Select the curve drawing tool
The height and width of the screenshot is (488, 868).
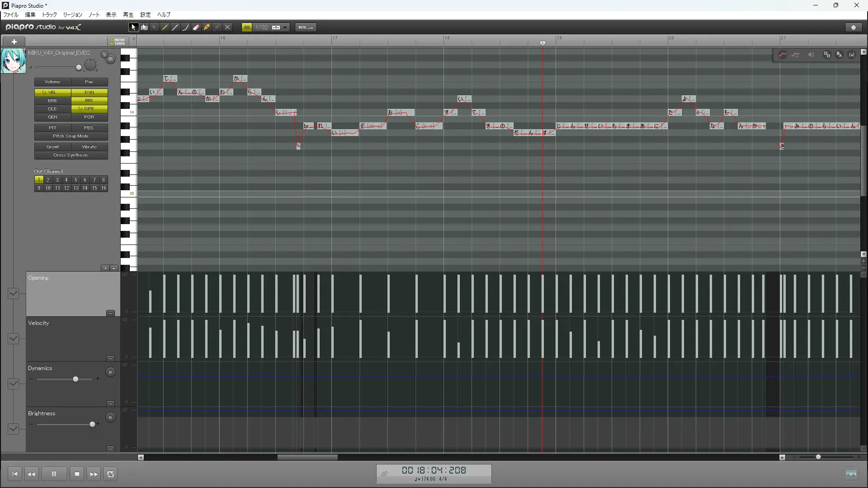186,28
